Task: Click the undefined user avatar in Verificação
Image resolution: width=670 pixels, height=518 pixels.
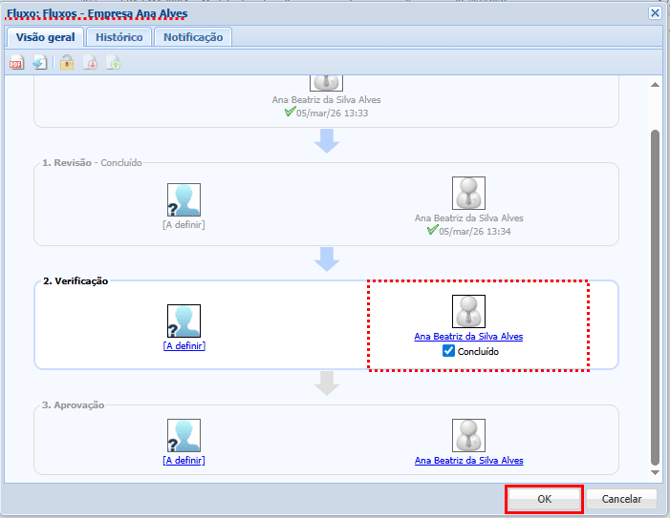Action: pyautogui.click(x=183, y=321)
